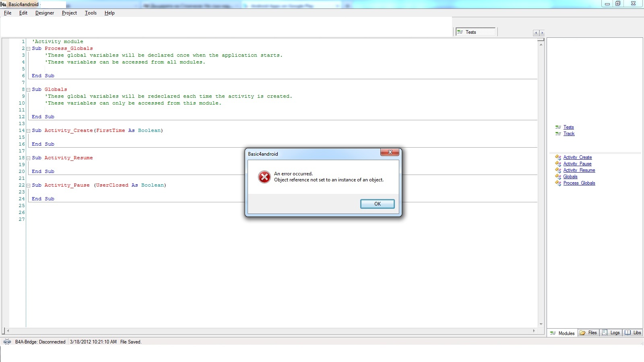Click the error dialog's 'Basic4android' title
Image resolution: width=644 pixels, height=362 pixels.
[x=263, y=154]
